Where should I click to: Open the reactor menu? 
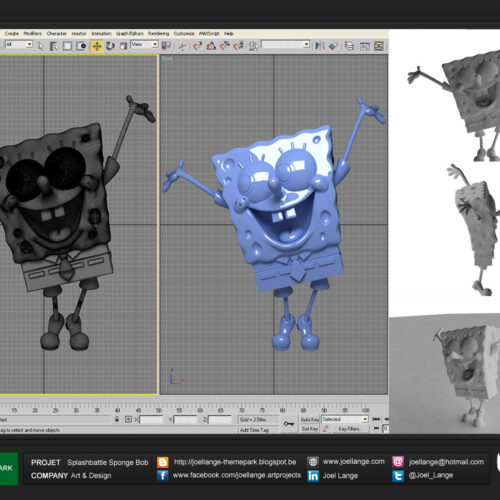[x=79, y=34]
